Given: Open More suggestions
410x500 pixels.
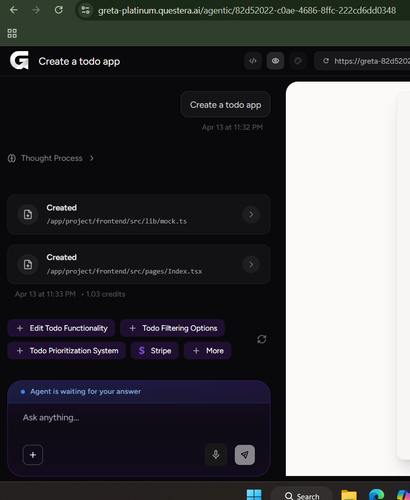Looking at the screenshot, I should point(207,351).
